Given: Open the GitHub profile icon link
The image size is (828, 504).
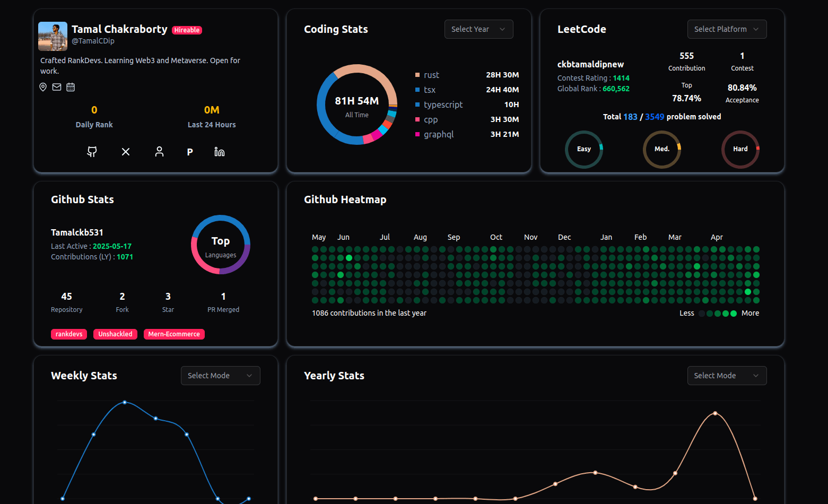Looking at the screenshot, I should tap(92, 152).
